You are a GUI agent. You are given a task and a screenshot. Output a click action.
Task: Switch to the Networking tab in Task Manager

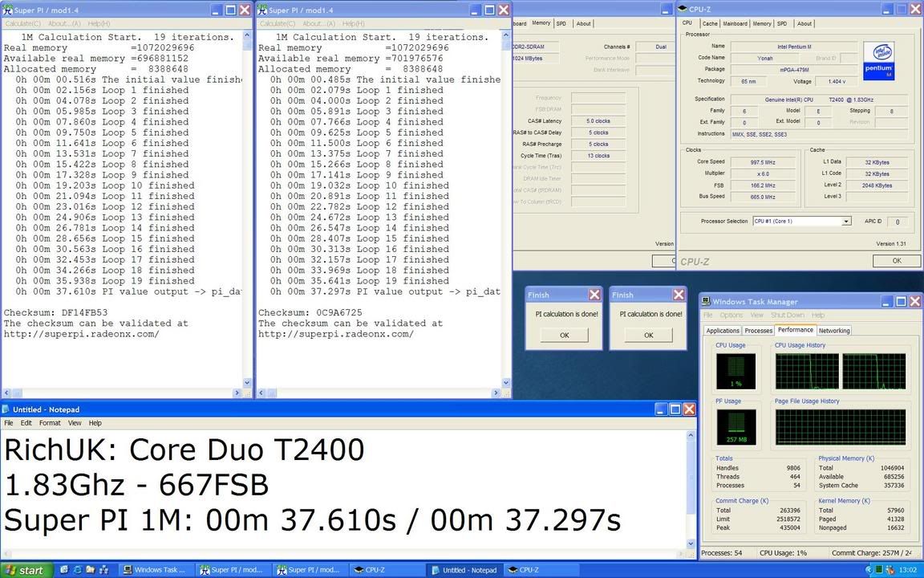834,331
